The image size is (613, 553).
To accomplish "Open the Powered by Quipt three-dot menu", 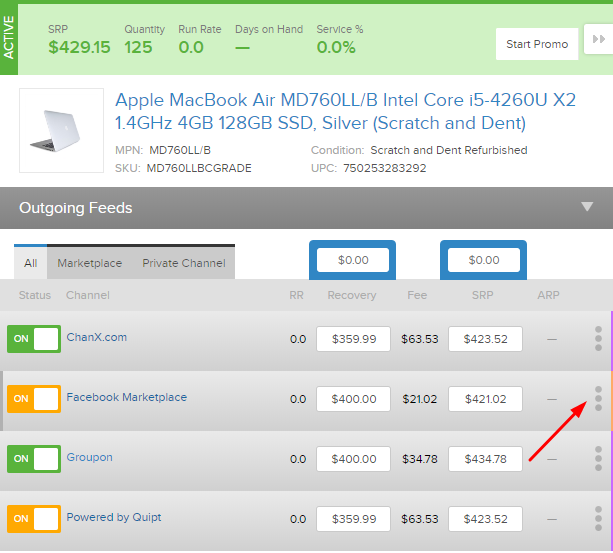I will click(598, 519).
